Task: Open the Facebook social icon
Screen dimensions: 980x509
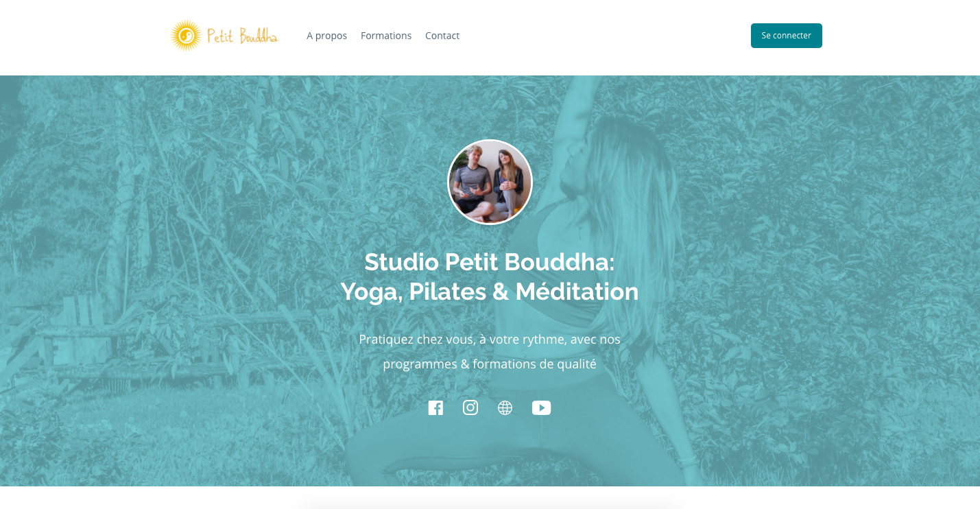Action: coord(435,408)
